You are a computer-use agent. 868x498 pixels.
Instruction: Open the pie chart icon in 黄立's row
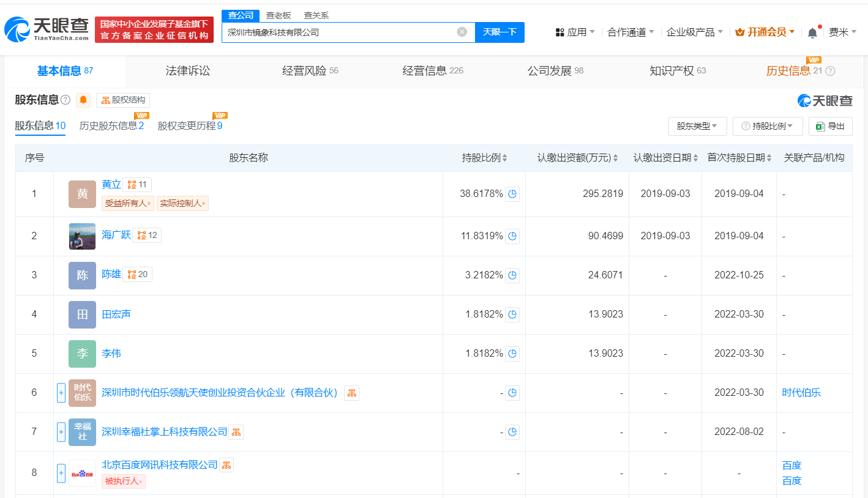tap(512, 194)
